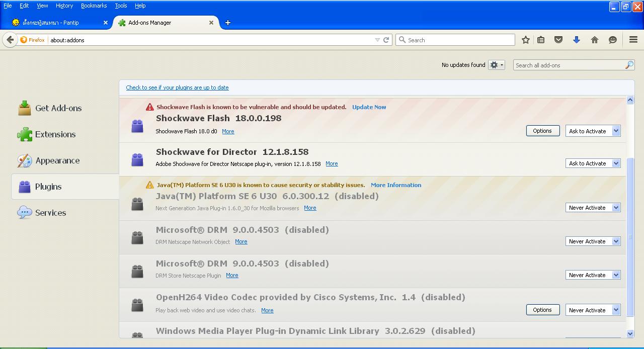Click More link for Shockwave for Director
The width and height of the screenshot is (644, 349).
tap(332, 163)
